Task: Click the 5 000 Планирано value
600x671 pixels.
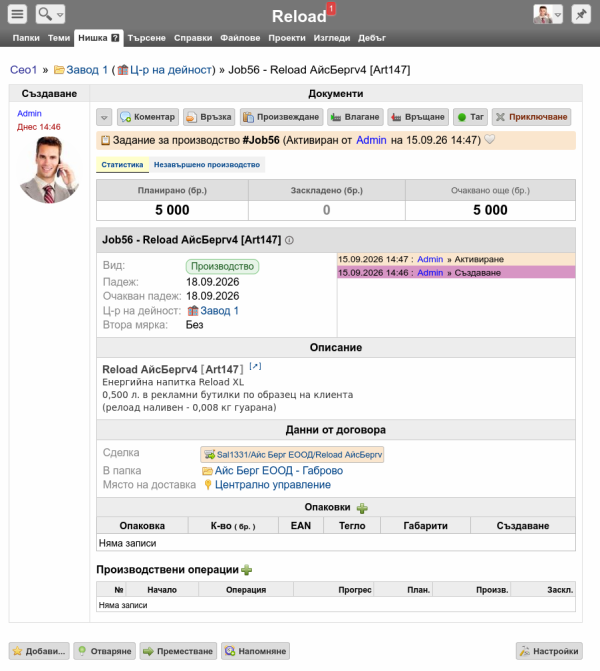Action: pos(172,210)
